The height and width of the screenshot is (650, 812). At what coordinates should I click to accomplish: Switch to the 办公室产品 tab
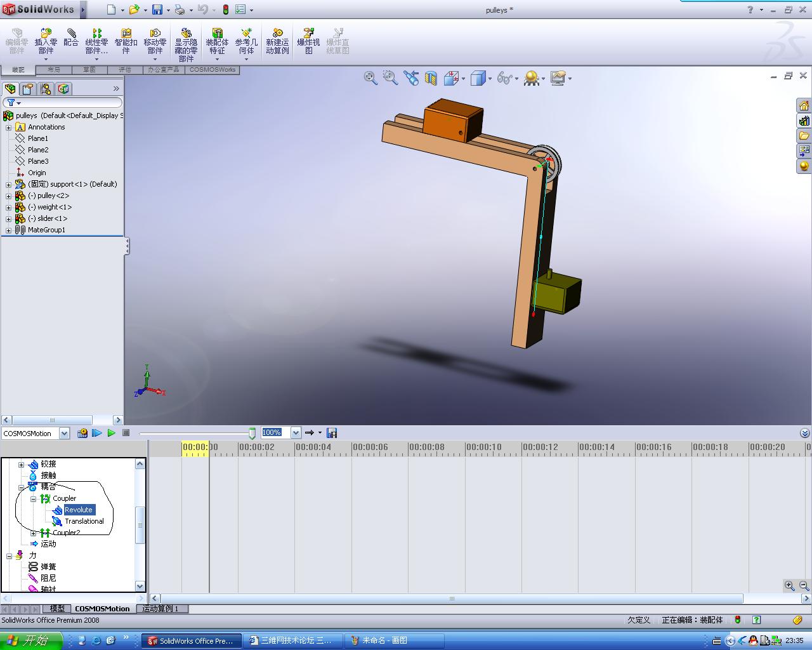(x=163, y=70)
